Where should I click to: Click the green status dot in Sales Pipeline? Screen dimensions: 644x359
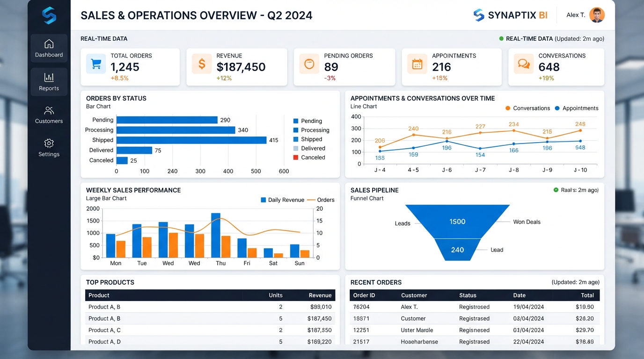pos(556,190)
